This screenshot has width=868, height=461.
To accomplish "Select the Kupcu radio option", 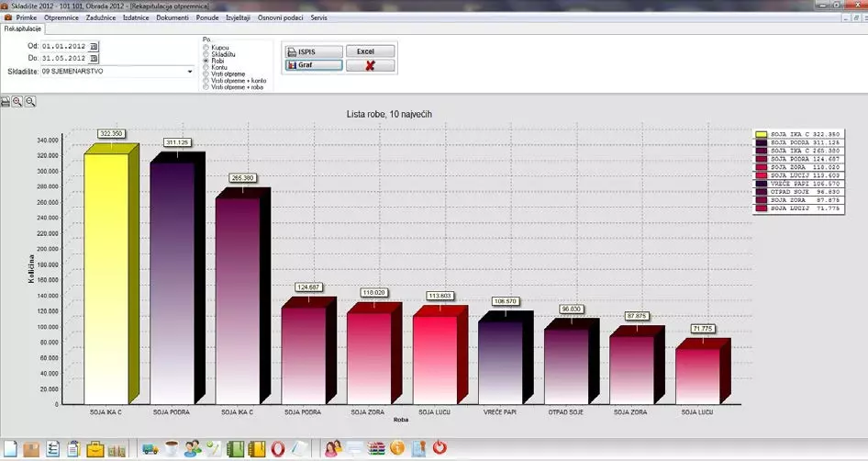I will pos(206,47).
